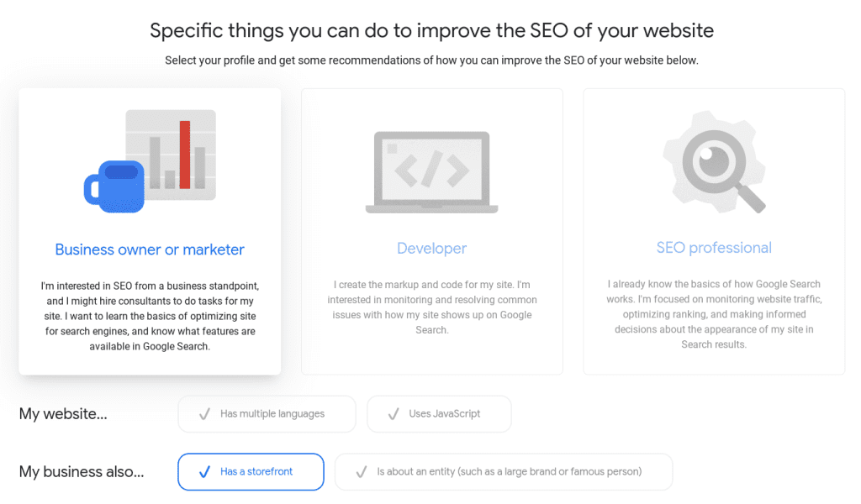Click the gear magnifying glass icon
This screenshot has height=504, width=861.
pos(715,162)
